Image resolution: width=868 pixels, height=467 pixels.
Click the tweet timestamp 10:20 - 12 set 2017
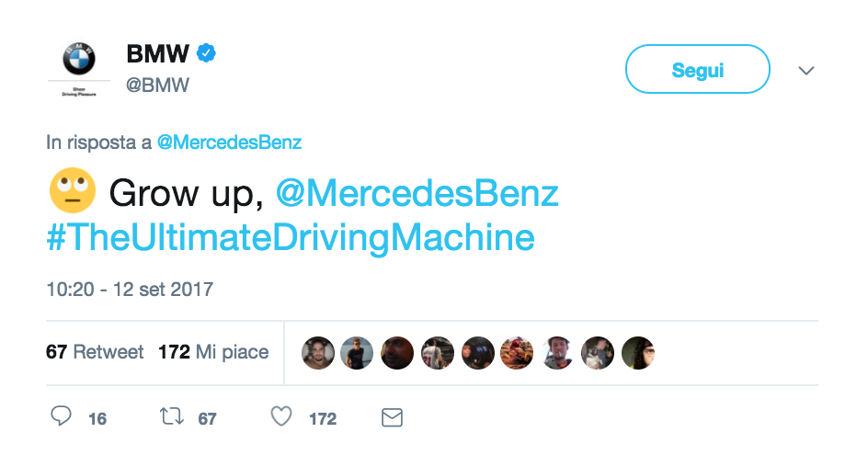[x=130, y=289]
